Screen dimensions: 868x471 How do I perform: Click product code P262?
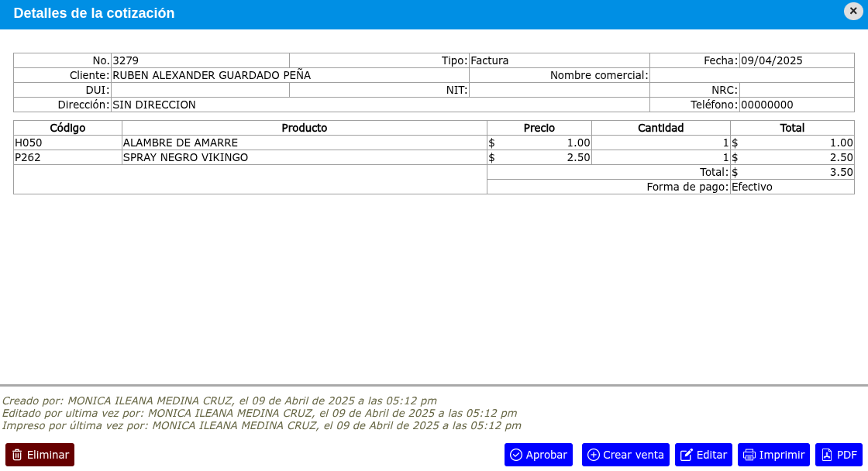(28, 158)
